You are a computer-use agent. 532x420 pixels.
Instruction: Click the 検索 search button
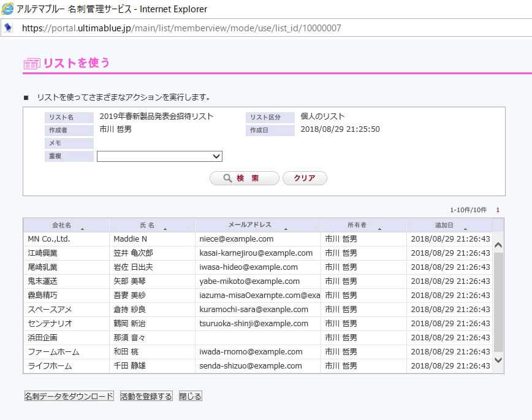point(245,178)
